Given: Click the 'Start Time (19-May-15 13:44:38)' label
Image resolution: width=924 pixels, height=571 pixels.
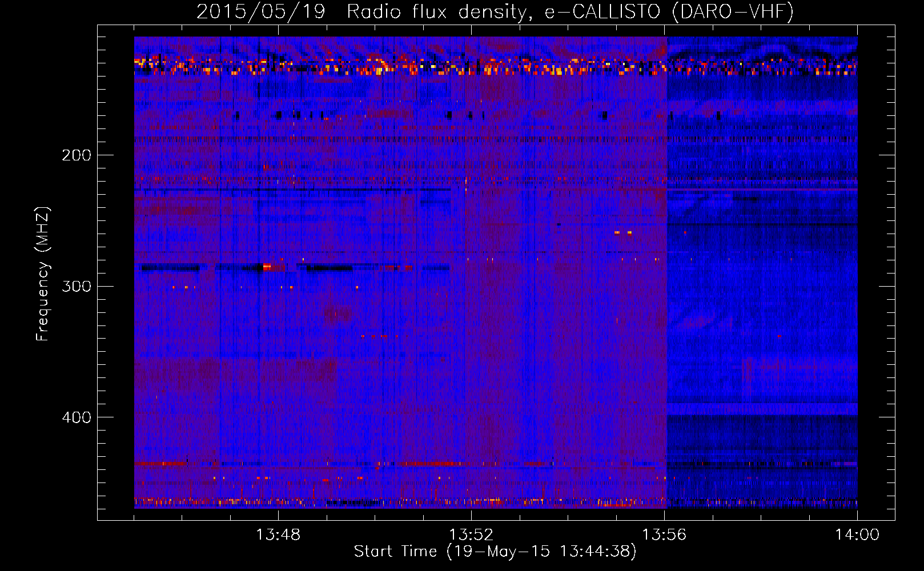Looking at the screenshot, I should pyautogui.click(x=495, y=552).
